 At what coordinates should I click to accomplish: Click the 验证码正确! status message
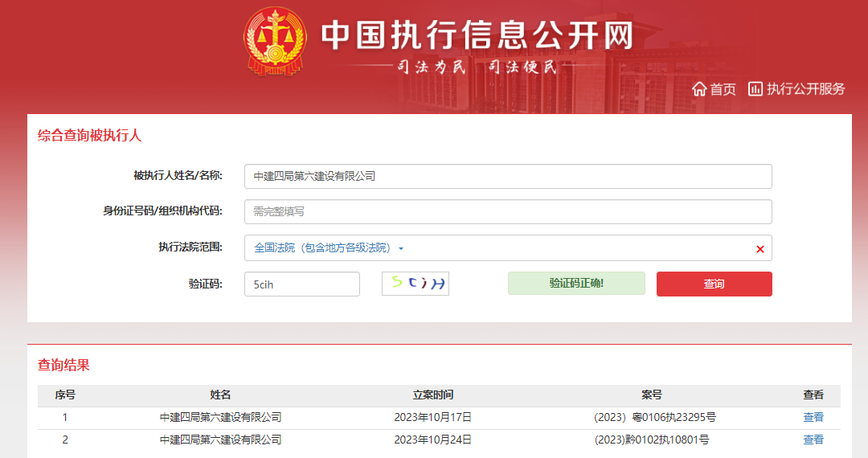point(576,283)
